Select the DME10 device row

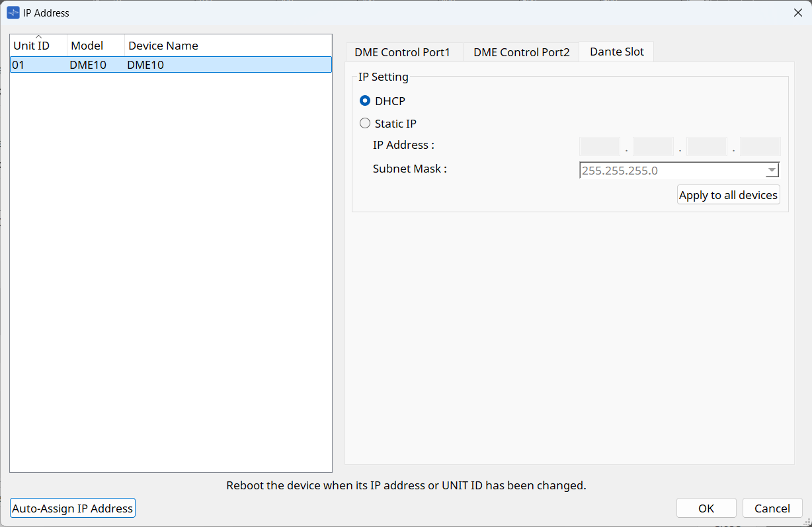[x=171, y=65]
